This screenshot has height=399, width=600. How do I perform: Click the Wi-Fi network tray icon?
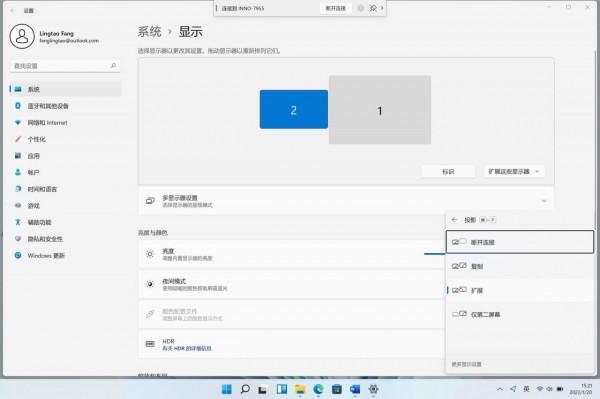[x=540, y=389]
